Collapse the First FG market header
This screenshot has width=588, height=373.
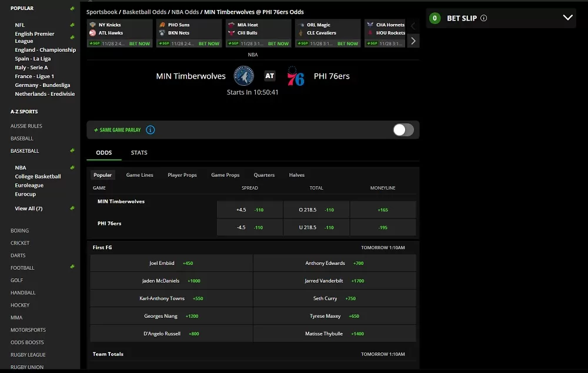tap(253, 247)
